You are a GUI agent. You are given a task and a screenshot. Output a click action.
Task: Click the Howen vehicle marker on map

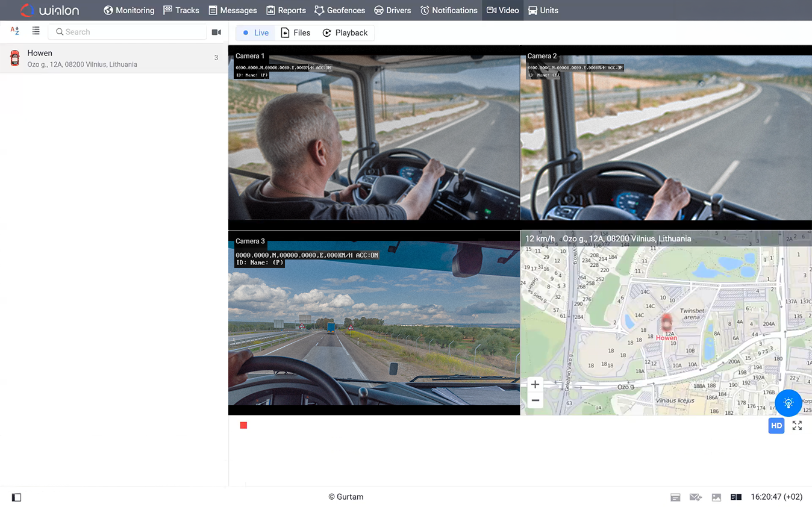click(667, 323)
